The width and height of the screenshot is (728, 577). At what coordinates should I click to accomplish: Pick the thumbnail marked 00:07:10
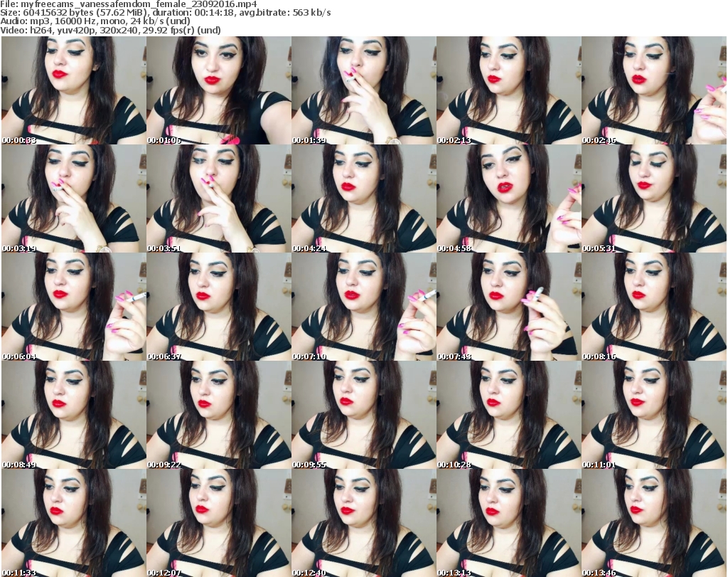[363, 307]
